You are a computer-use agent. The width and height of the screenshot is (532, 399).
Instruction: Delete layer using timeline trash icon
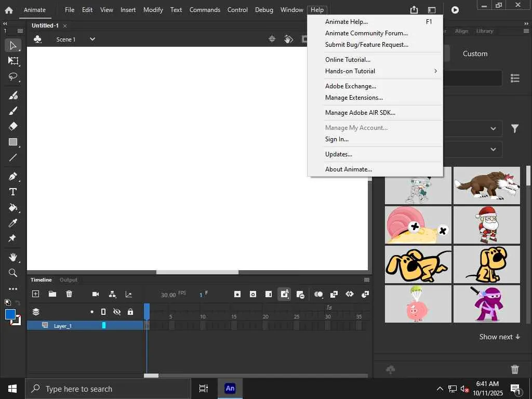[69, 294]
